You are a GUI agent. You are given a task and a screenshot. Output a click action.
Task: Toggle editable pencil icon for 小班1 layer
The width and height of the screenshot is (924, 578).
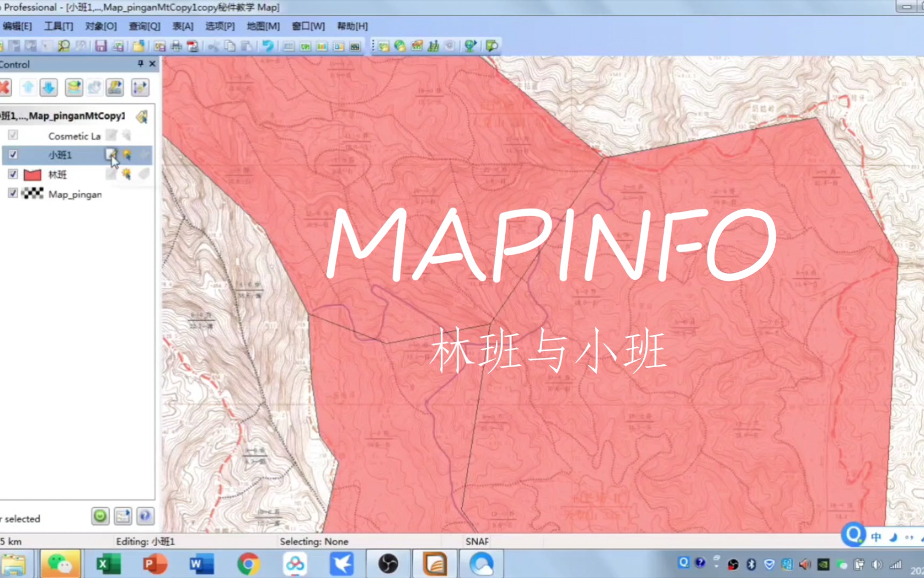point(111,155)
